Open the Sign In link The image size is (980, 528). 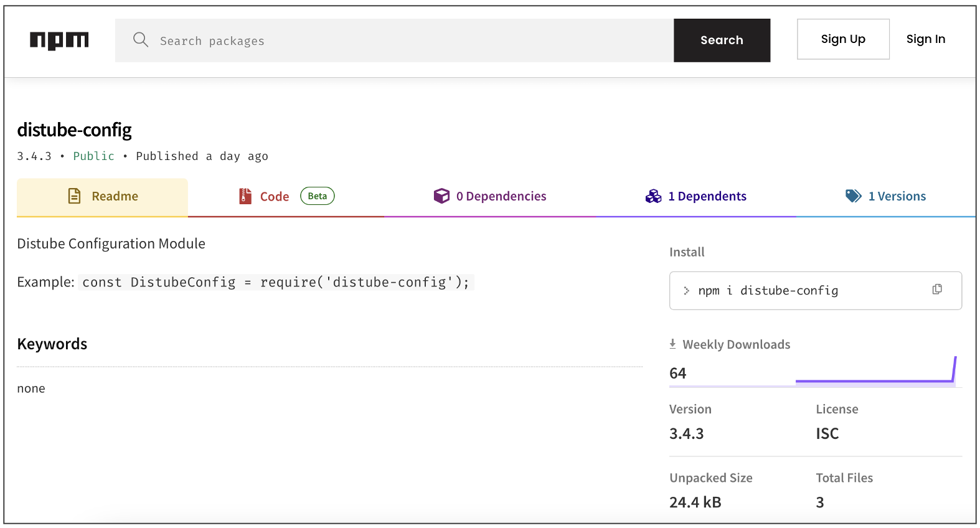click(925, 39)
